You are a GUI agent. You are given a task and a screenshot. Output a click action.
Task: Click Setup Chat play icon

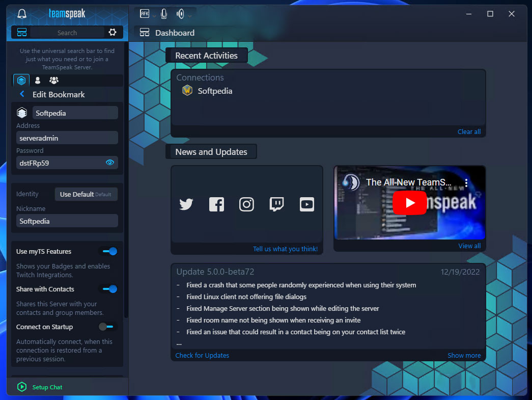coord(22,387)
